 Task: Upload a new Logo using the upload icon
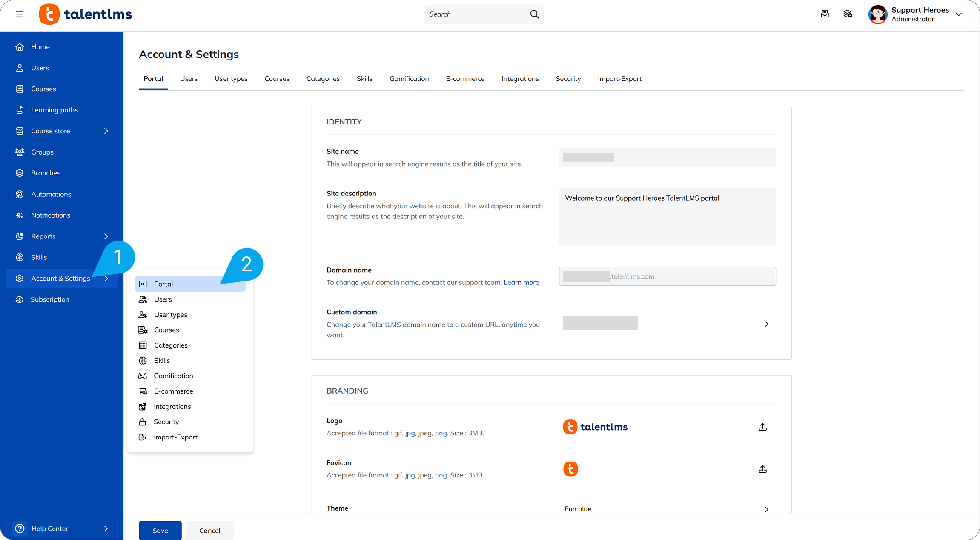pos(762,427)
